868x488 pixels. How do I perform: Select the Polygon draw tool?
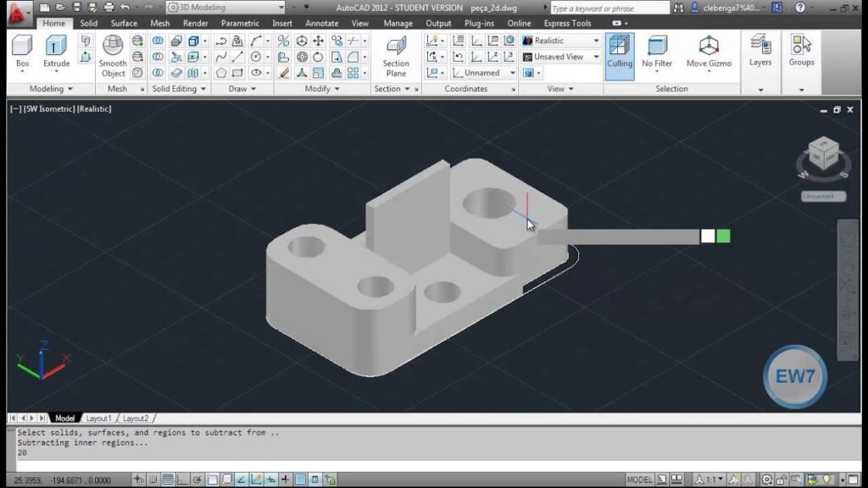221,73
